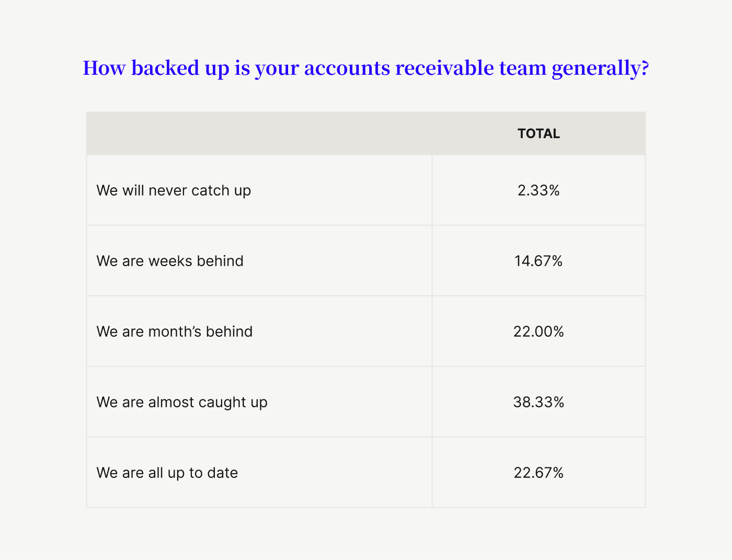This screenshot has width=732, height=560.
Task: Select the "We are weeks behind" label
Action: 170,261
